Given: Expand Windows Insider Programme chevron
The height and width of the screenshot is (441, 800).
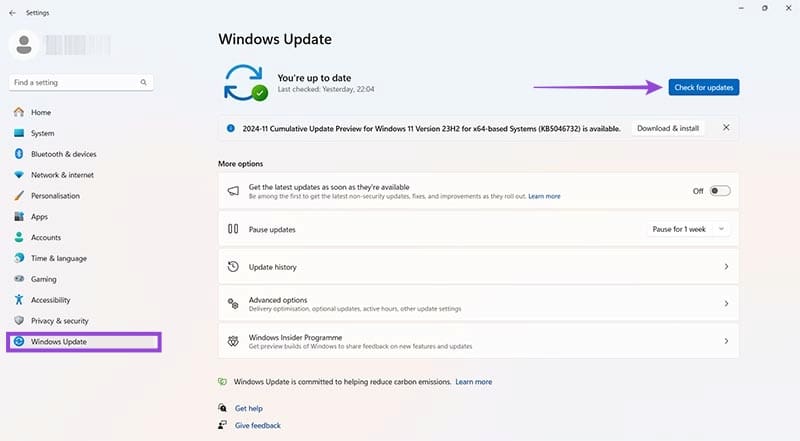Looking at the screenshot, I should [726, 340].
